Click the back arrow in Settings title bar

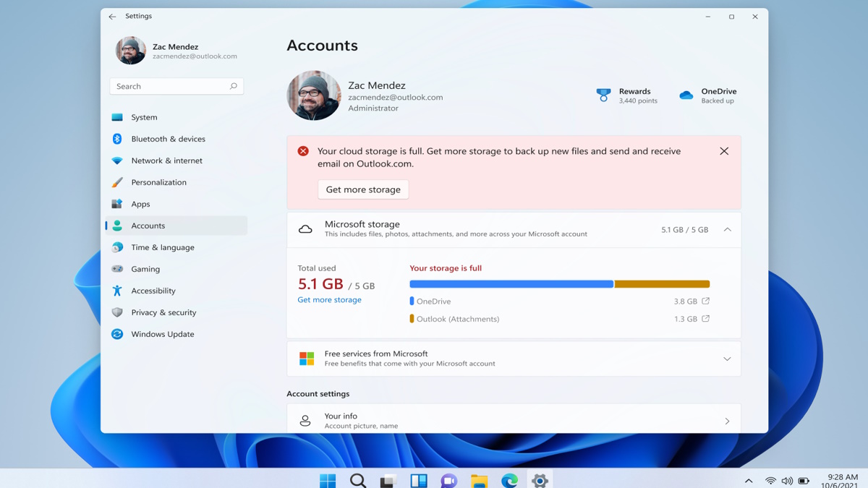point(112,17)
